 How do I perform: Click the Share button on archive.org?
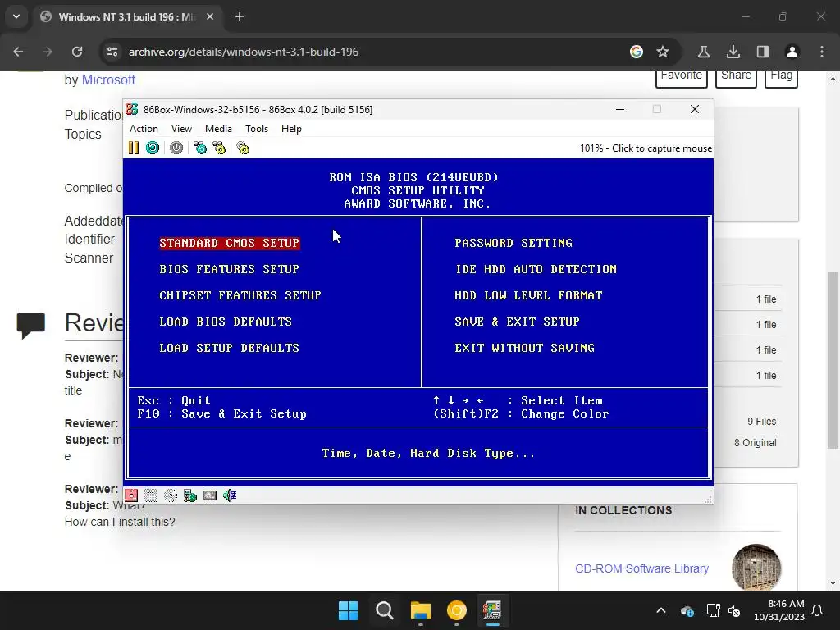736,78
